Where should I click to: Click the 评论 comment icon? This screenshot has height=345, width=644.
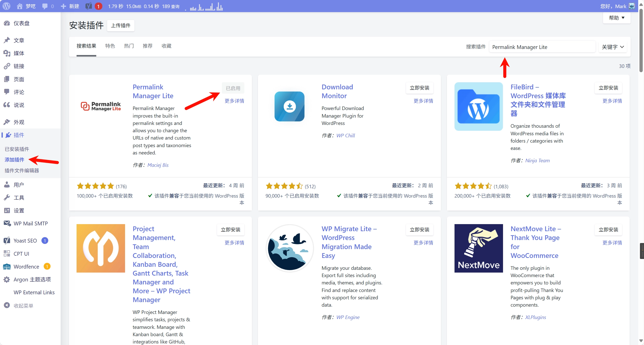click(7, 92)
